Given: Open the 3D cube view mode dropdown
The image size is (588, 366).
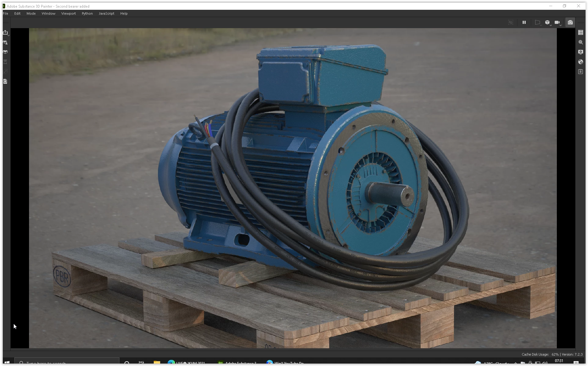Looking at the screenshot, I should pyautogui.click(x=548, y=23).
